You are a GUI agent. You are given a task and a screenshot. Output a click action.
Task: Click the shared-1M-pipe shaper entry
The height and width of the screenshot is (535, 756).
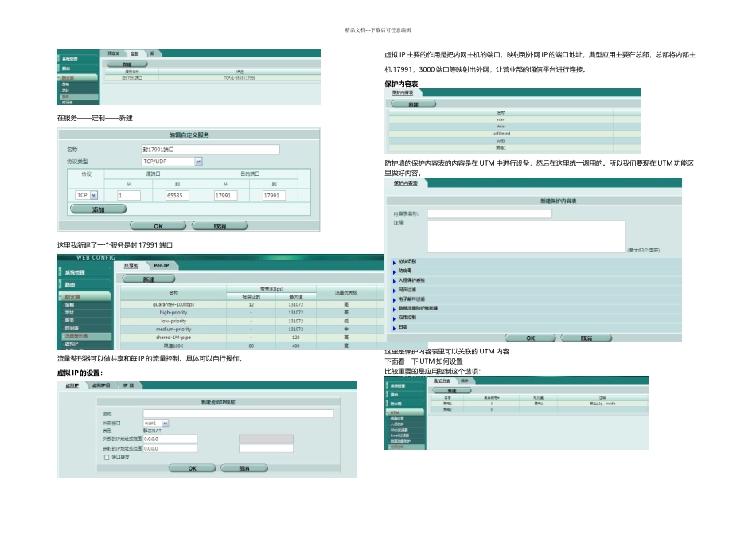point(173,338)
